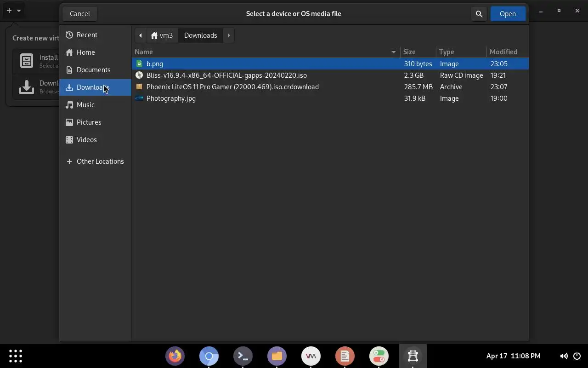Open the dropdown arrow beside plus button

(19, 11)
